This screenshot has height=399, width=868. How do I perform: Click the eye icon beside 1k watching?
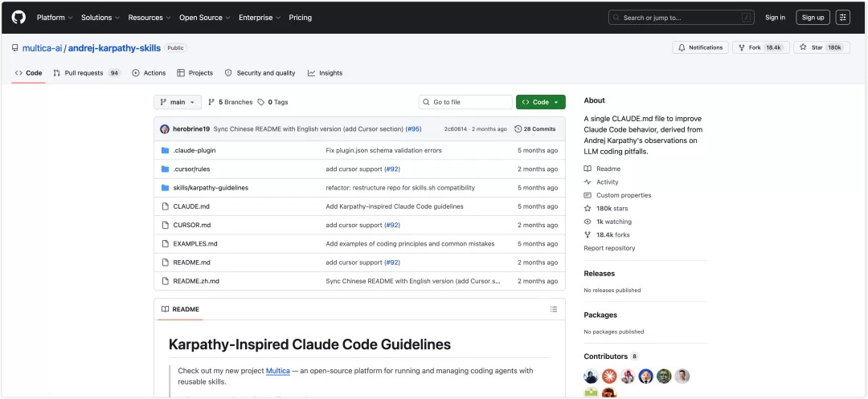pos(588,222)
